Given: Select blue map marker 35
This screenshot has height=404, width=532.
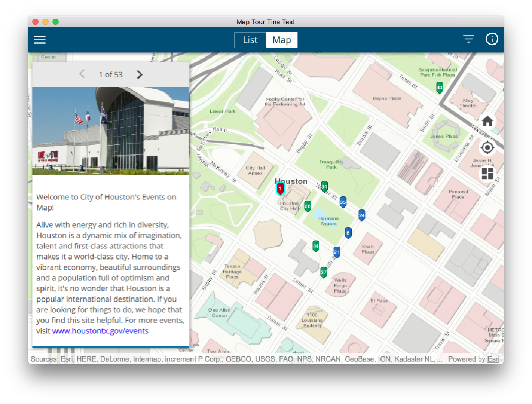Looking at the screenshot, I should (x=343, y=202).
